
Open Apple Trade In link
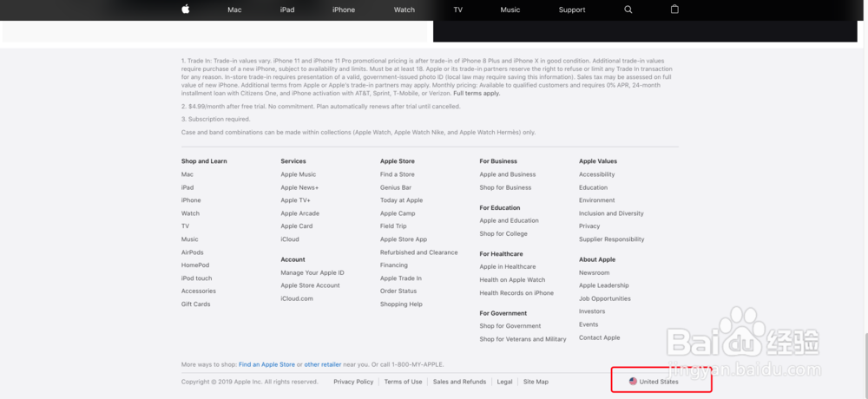(x=401, y=278)
